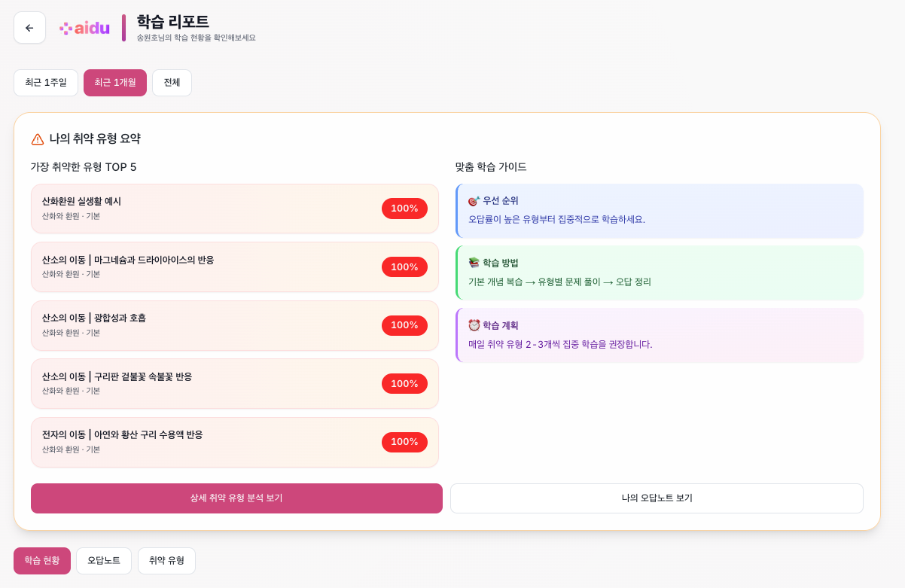905x588 pixels.
Task: Go back using the arrow button
Action: (29, 28)
